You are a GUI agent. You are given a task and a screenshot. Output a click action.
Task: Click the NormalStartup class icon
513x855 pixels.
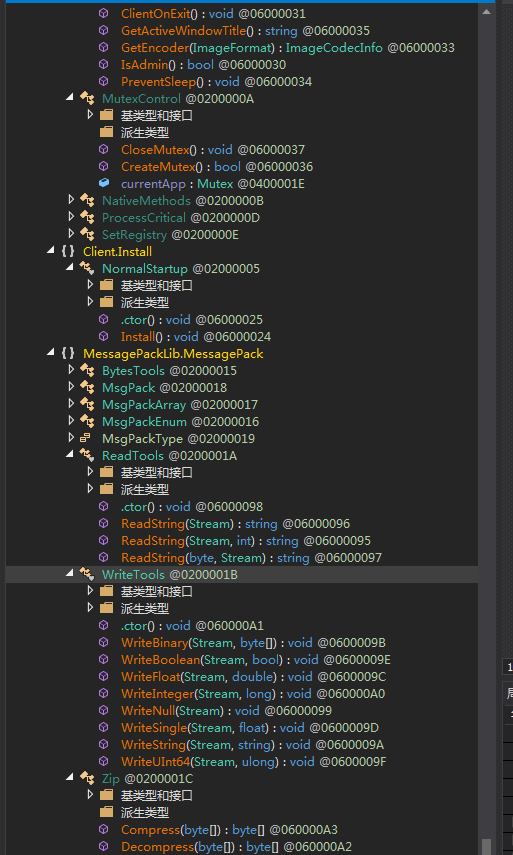pyautogui.click(x=87, y=268)
